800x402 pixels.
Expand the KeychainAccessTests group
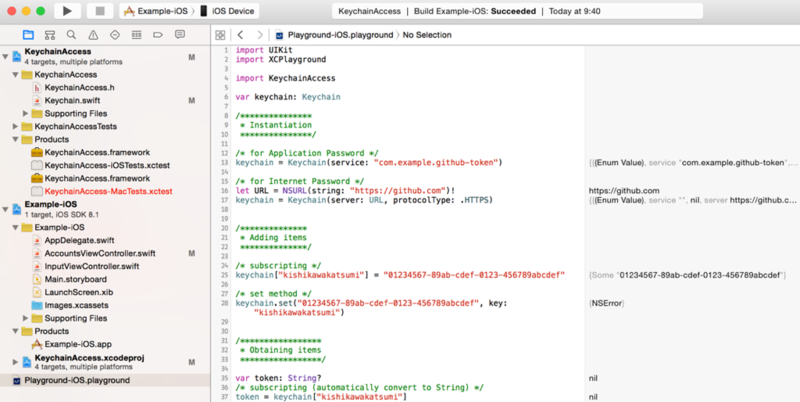tap(15, 126)
